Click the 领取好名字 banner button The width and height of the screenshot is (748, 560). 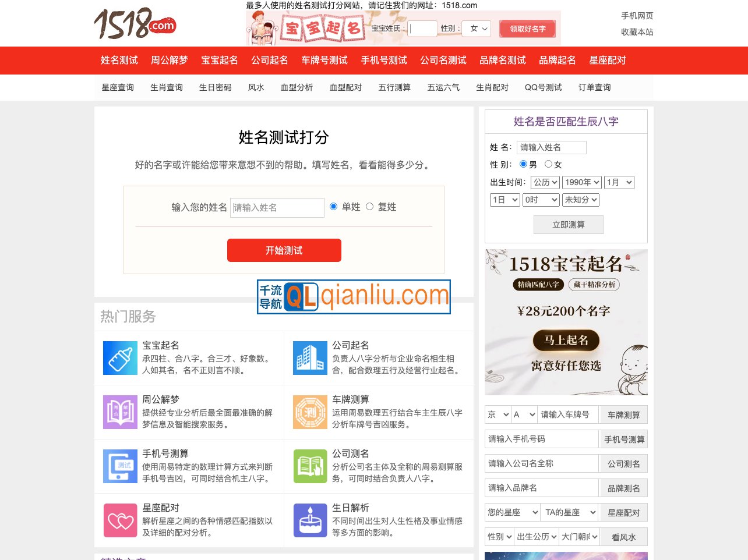tap(527, 28)
